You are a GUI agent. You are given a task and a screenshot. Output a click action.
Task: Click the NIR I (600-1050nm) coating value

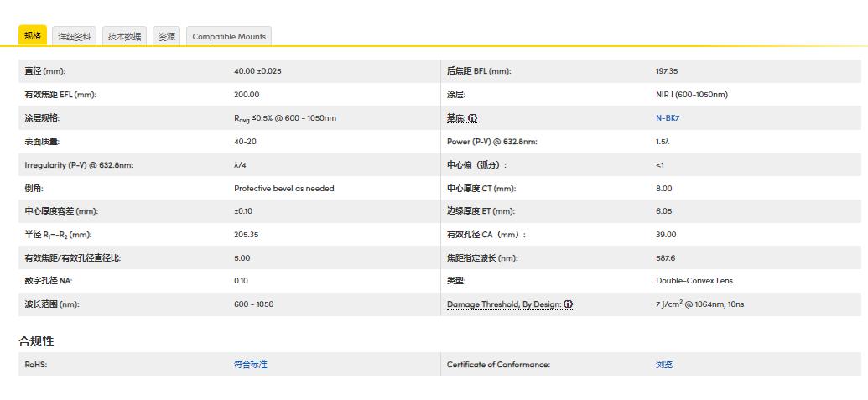pos(691,95)
